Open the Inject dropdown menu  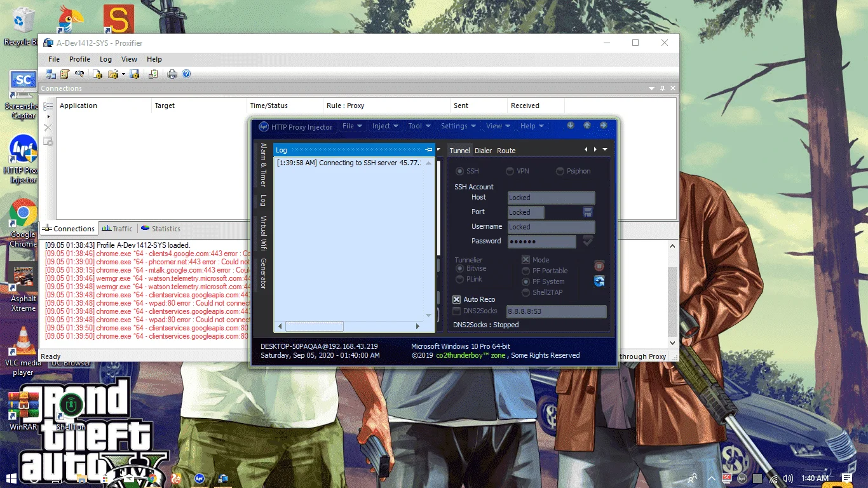click(385, 126)
